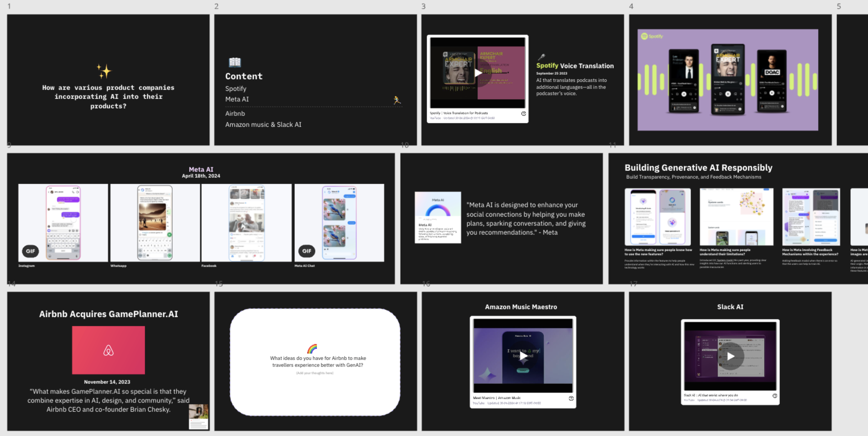Click the Spotify purple phones image
The image size is (868, 436).
[728, 80]
